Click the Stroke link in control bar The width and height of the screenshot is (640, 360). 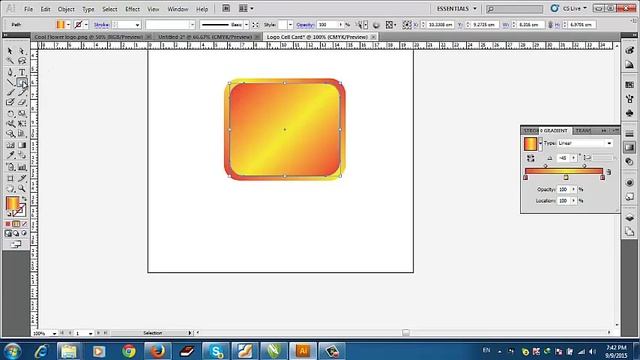click(101, 25)
